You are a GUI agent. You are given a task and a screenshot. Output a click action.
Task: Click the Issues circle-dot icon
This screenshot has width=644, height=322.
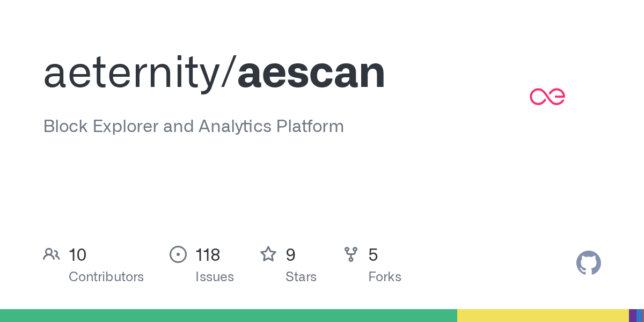(x=178, y=254)
